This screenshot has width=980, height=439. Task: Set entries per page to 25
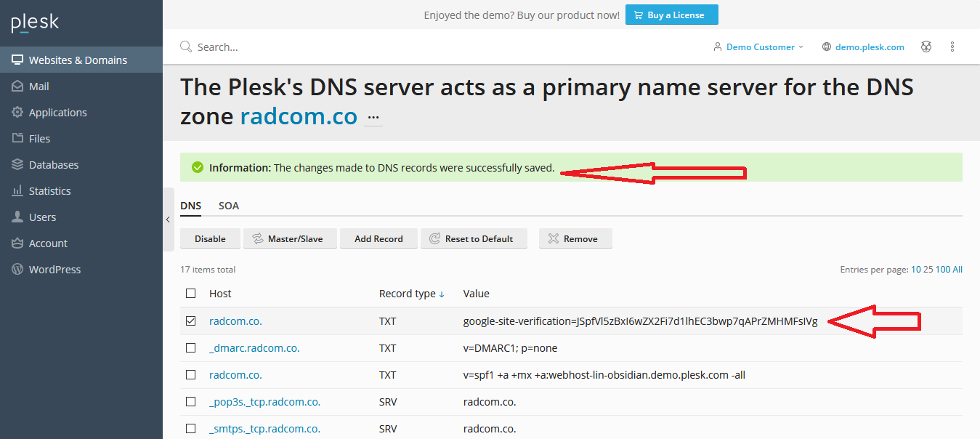[x=928, y=270]
